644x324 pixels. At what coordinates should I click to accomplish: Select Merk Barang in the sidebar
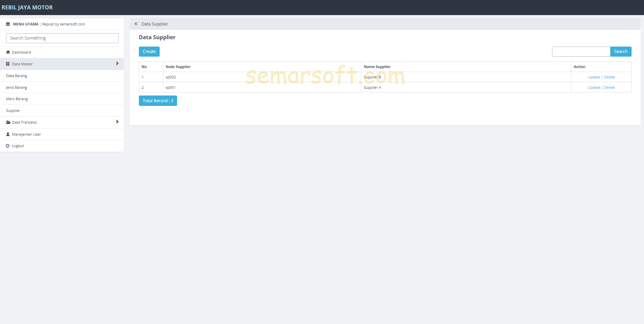(x=17, y=99)
